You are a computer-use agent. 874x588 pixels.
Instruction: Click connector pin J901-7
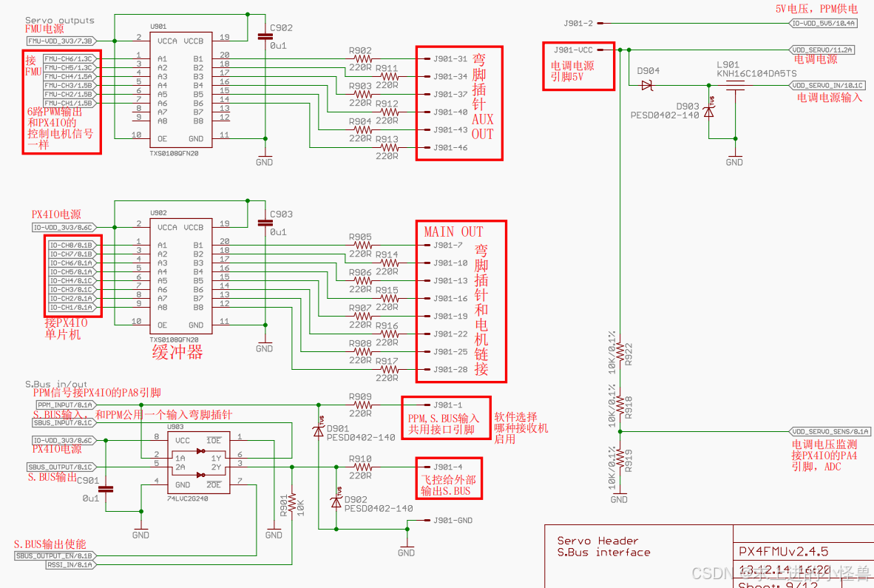click(x=448, y=246)
